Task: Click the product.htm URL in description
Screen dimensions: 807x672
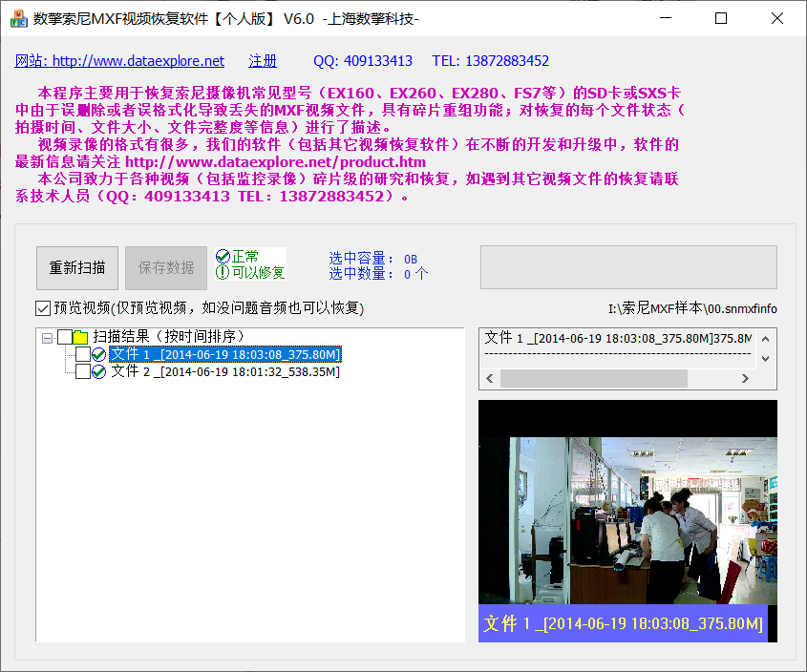Action: click(x=275, y=162)
